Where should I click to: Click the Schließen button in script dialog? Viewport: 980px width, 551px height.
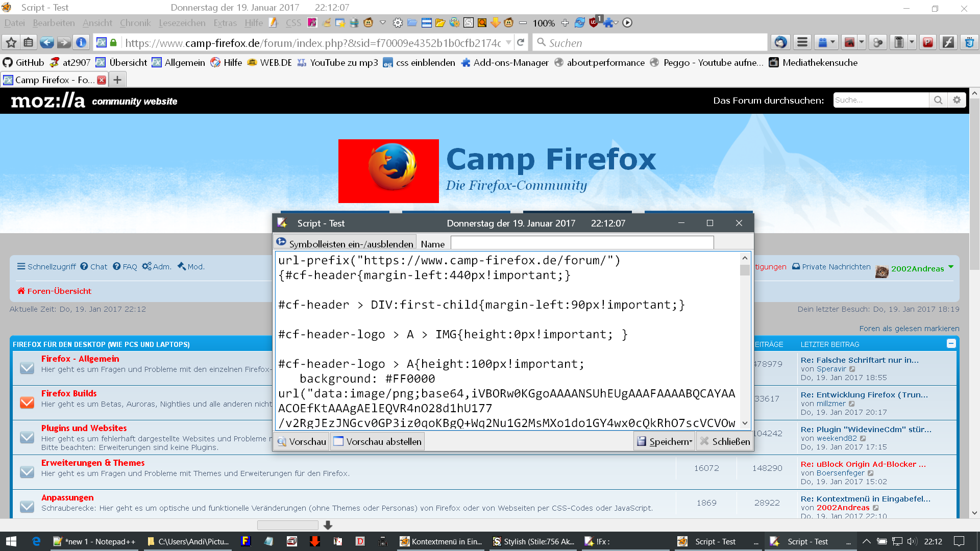click(725, 442)
